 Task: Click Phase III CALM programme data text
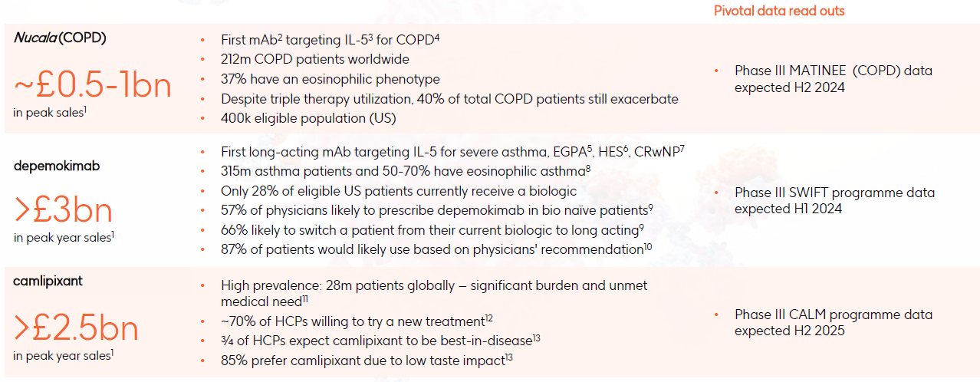pyautogui.click(x=833, y=322)
